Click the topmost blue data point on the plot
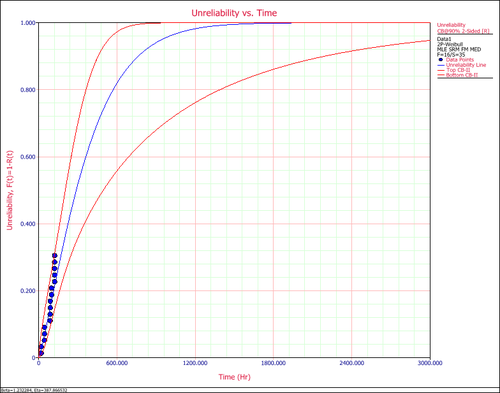The image size is (500, 393). click(x=55, y=256)
